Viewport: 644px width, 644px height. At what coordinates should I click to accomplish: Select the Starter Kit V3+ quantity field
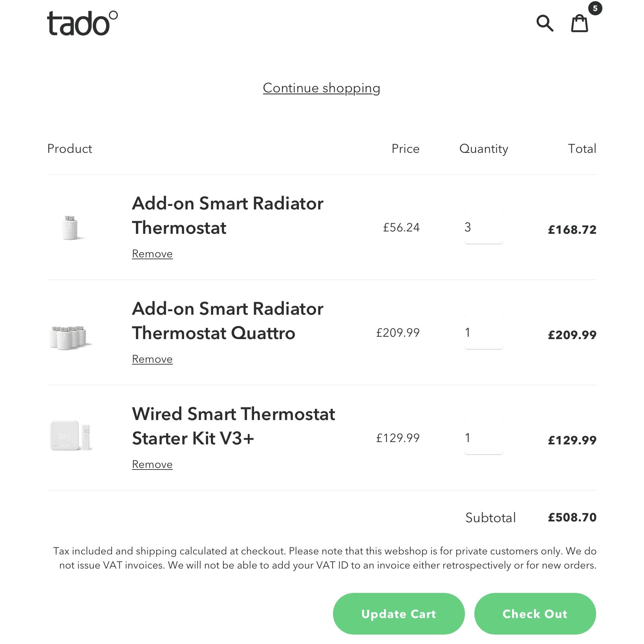click(x=483, y=438)
